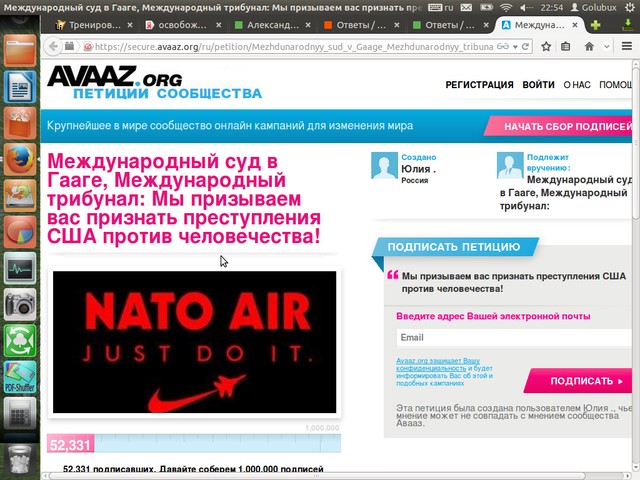Open the downloads arrow icon
640x480 pixels.
[628, 25]
